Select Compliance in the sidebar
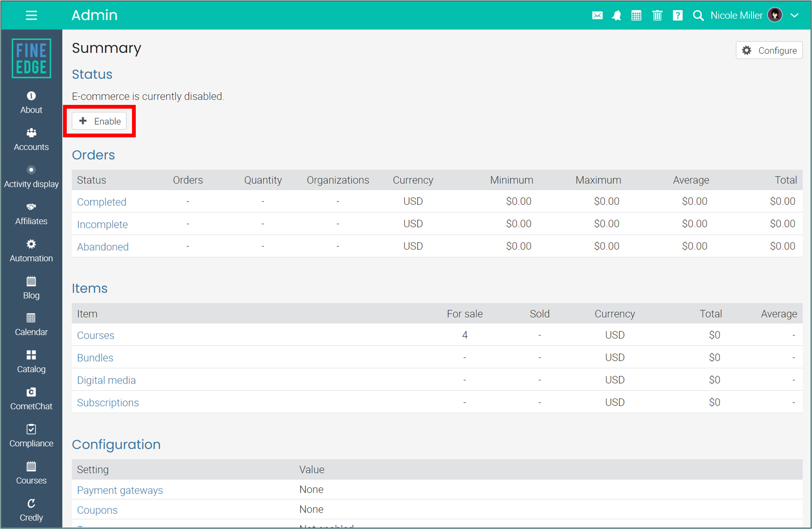 (x=31, y=436)
